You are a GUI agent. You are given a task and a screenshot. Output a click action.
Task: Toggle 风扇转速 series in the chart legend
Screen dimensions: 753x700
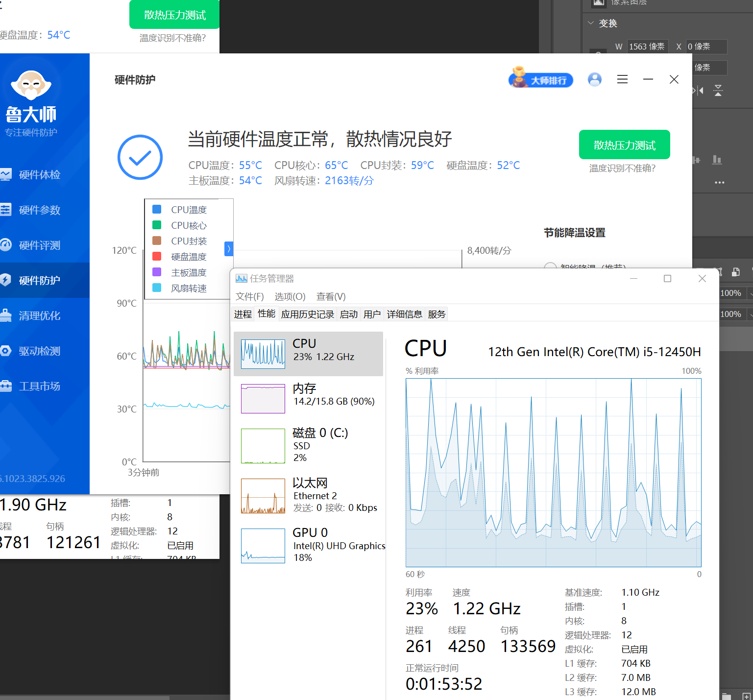[x=179, y=288]
